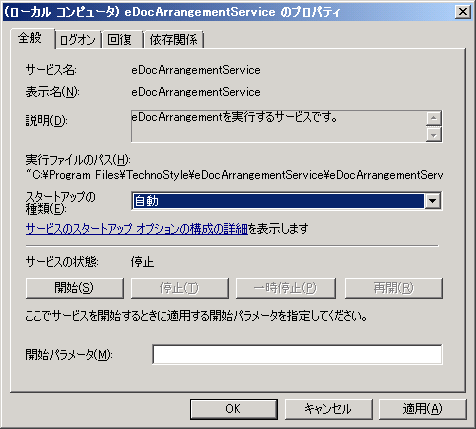The image size is (476, 429).
Task: Close the properties dialog with X
Action: (463, 12)
